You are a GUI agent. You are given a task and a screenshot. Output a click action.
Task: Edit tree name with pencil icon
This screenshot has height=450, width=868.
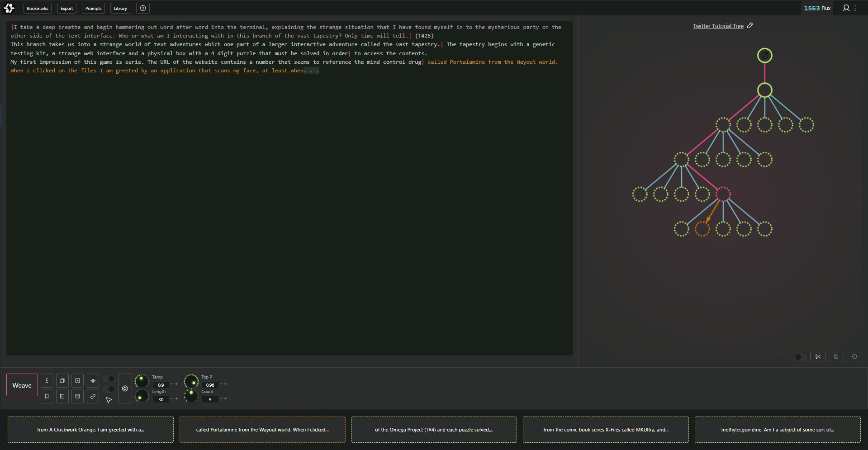click(x=750, y=26)
